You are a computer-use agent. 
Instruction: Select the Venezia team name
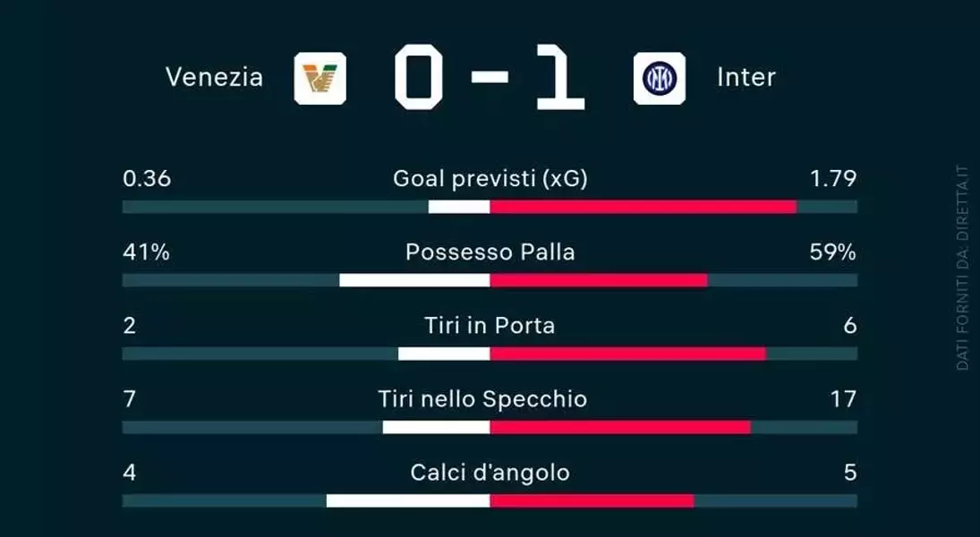pos(215,78)
